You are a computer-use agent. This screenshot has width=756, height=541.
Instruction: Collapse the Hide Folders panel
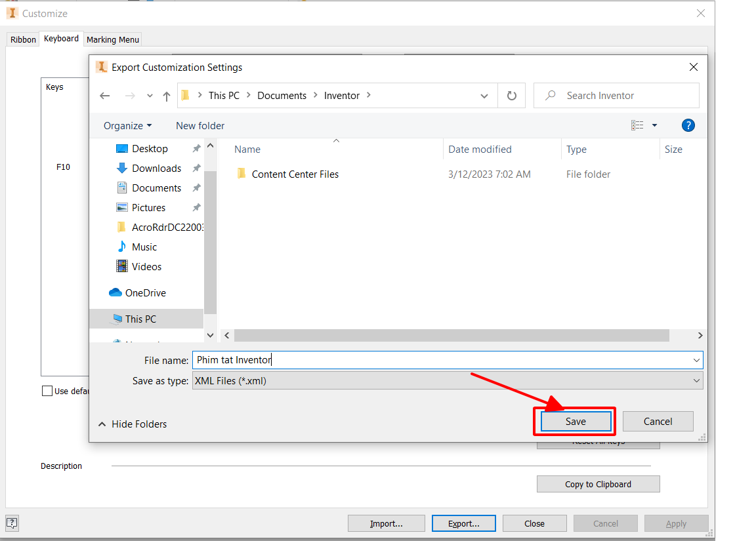click(133, 424)
